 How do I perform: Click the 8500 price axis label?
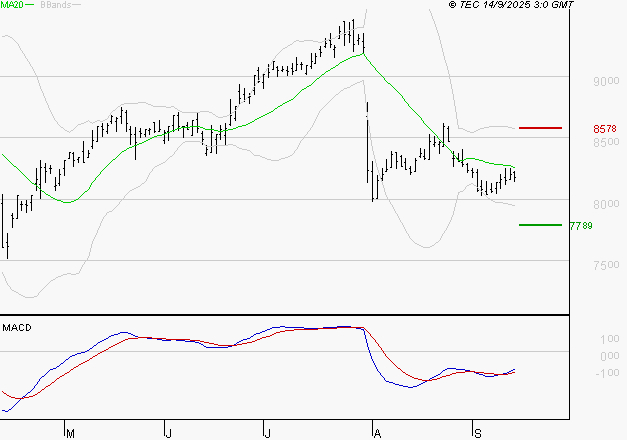606,142
